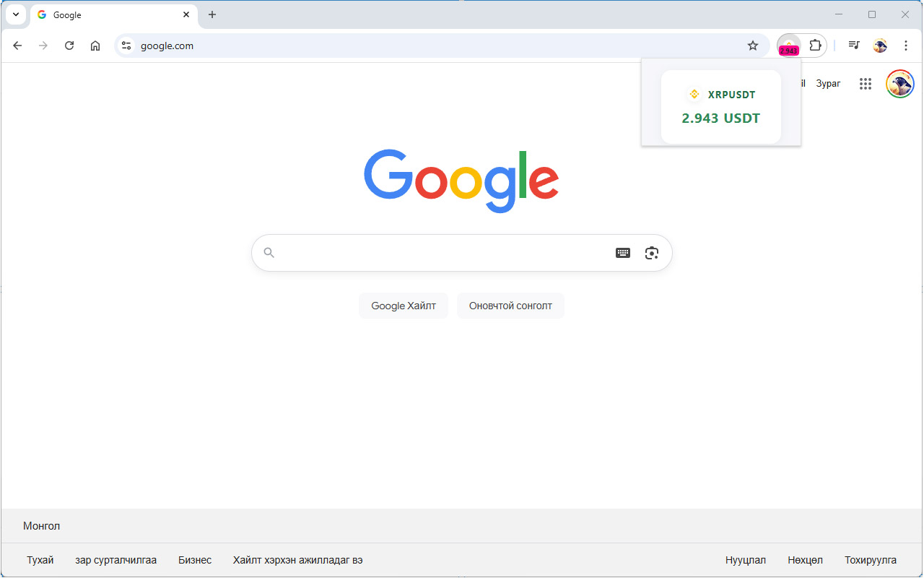Maximize the Chrome window
The height and width of the screenshot is (578, 924).
pos(872,14)
